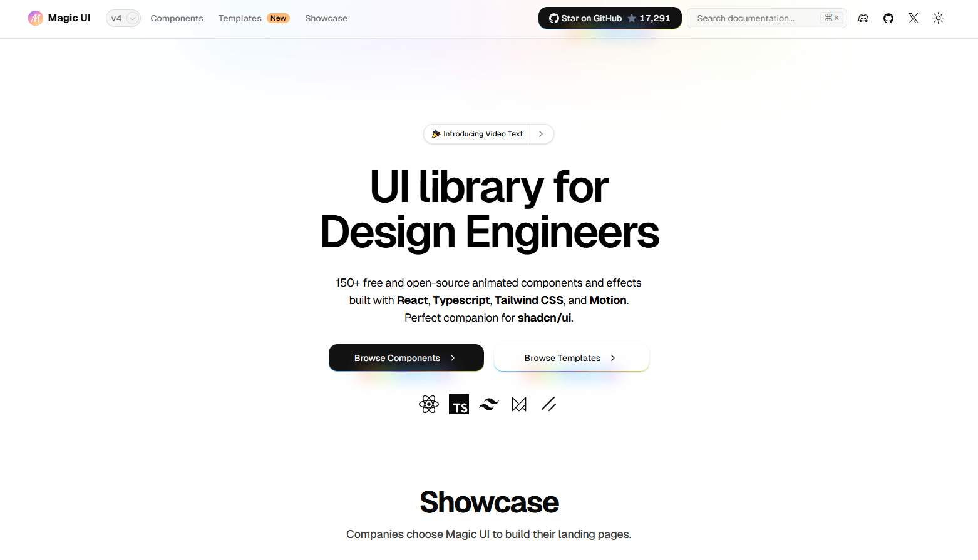Image resolution: width=978 pixels, height=560 pixels.
Task: Click the Star on GitHub button
Action: coord(610,18)
